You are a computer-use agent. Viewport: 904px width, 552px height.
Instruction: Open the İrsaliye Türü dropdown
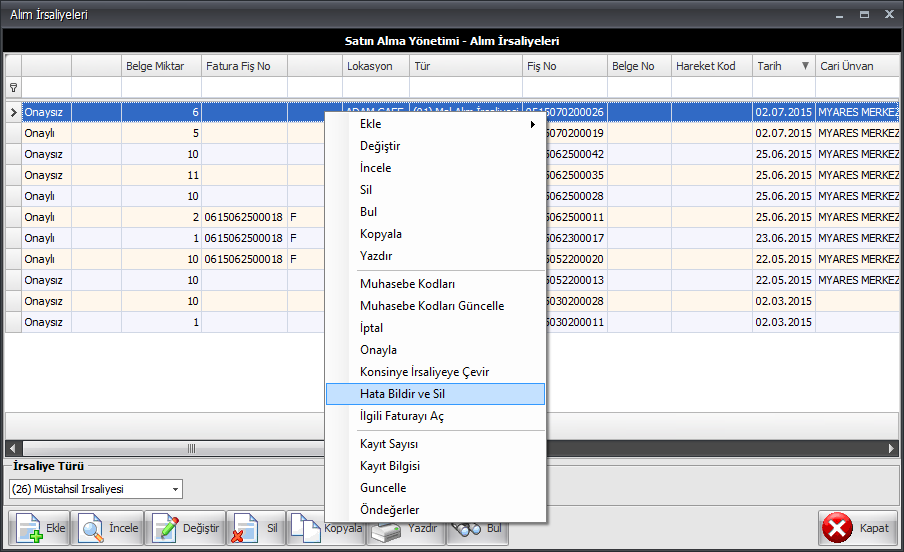click(176, 489)
